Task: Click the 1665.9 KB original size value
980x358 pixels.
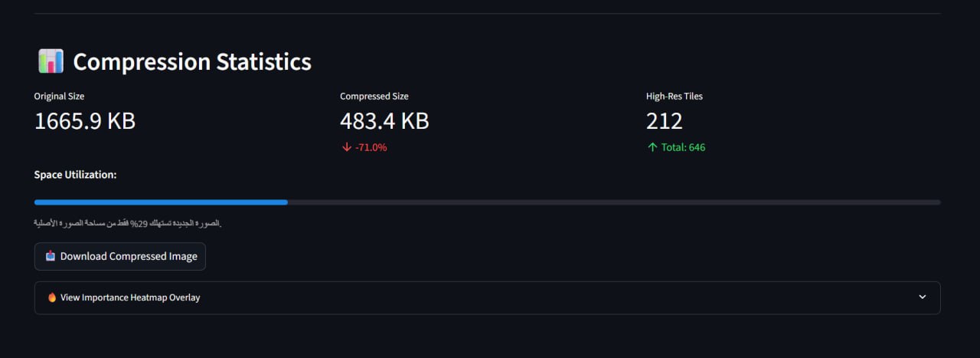Action: [85, 121]
